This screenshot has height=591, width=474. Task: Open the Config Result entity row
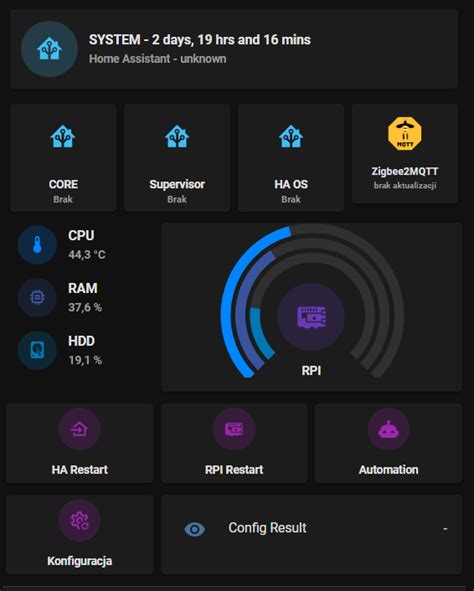(x=312, y=534)
